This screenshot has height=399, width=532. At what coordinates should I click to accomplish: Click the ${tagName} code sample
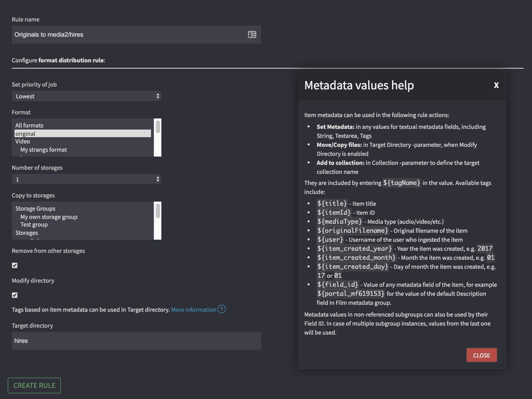click(x=402, y=183)
